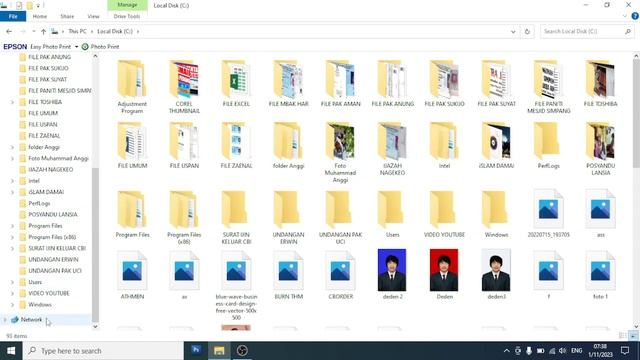Select the Deden photo with red background

coord(444,270)
